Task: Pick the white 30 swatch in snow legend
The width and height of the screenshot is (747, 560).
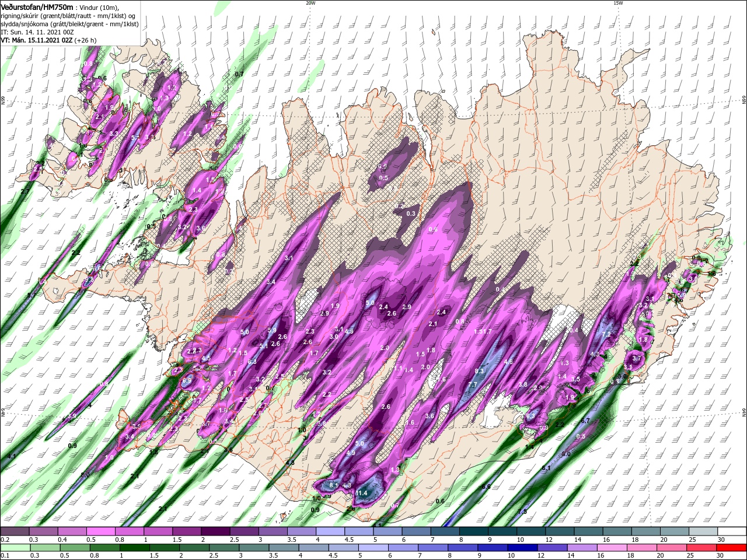Action: [731, 531]
